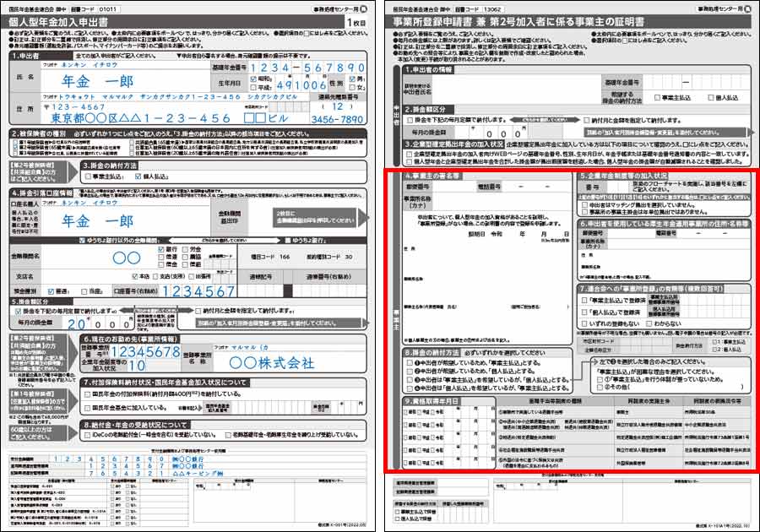Click the registered office number 12345678
The height and width of the screenshot is (532, 760).
coord(145,352)
